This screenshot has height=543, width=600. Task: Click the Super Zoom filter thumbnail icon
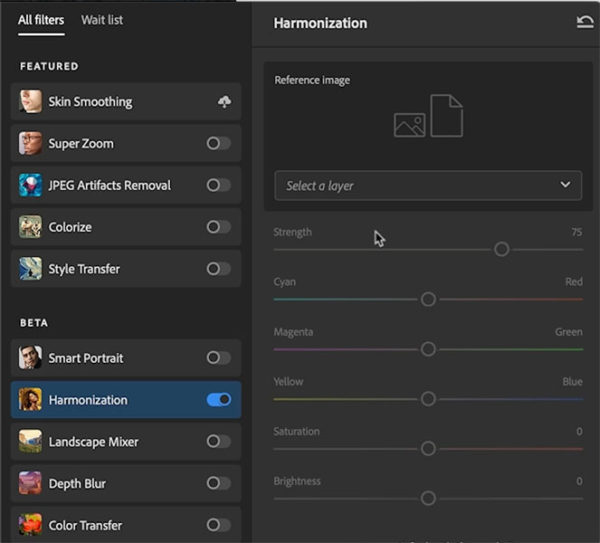(x=31, y=144)
